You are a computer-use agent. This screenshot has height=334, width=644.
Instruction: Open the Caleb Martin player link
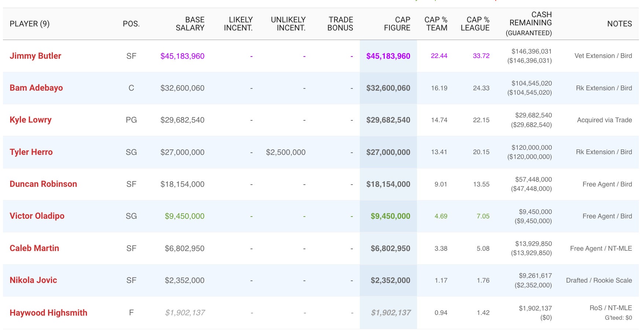pyautogui.click(x=34, y=248)
